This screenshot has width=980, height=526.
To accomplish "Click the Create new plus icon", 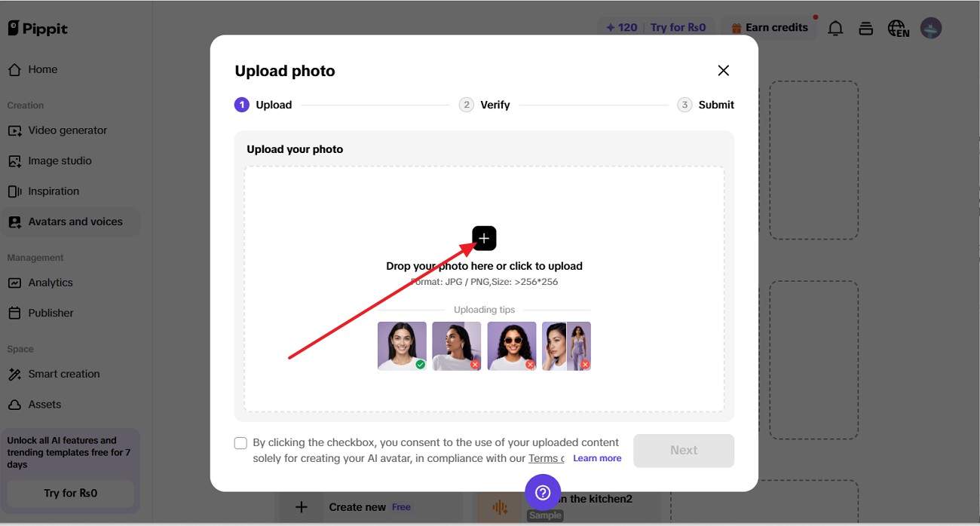I will tap(301, 507).
